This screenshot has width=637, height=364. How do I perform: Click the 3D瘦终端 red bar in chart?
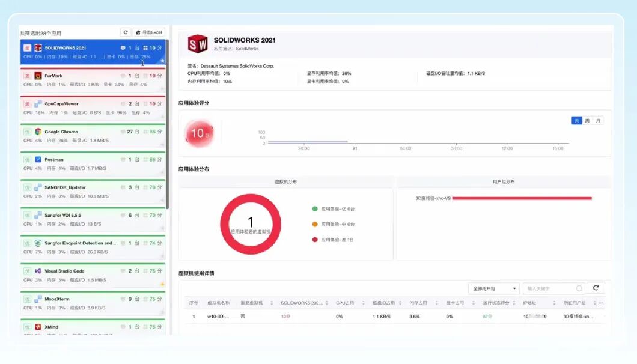pos(522,198)
